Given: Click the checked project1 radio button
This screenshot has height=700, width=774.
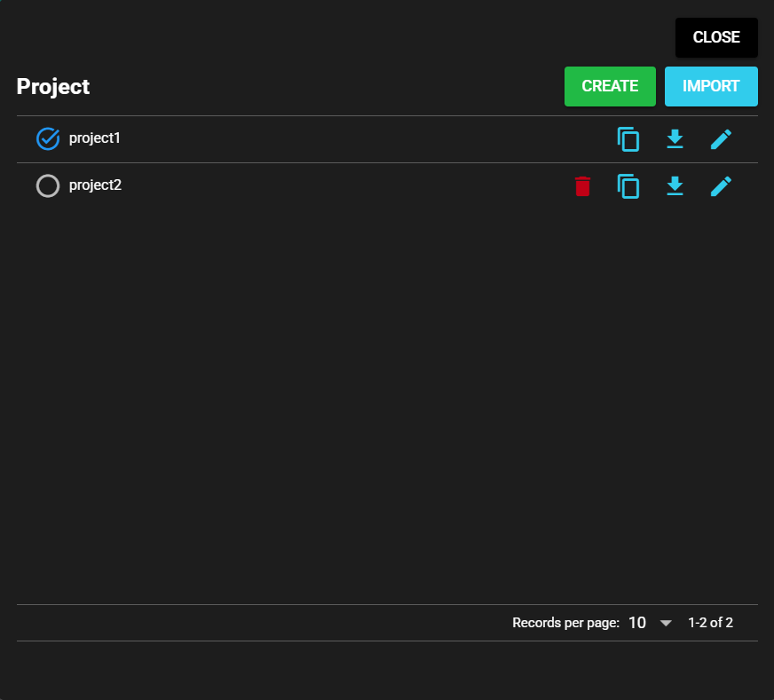Looking at the screenshot, I should pos(47,138).
